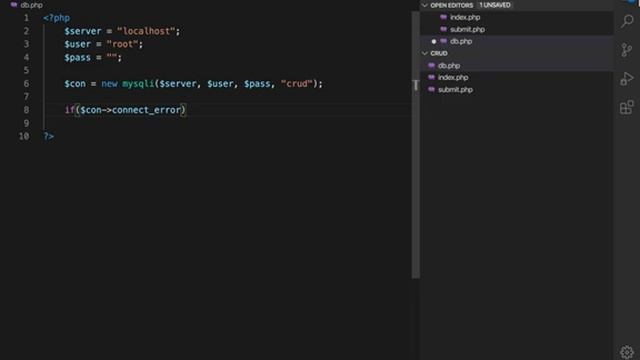Click line number 6 in the gutter
Screen dimensions: 640x360
(x=27, y=84)
